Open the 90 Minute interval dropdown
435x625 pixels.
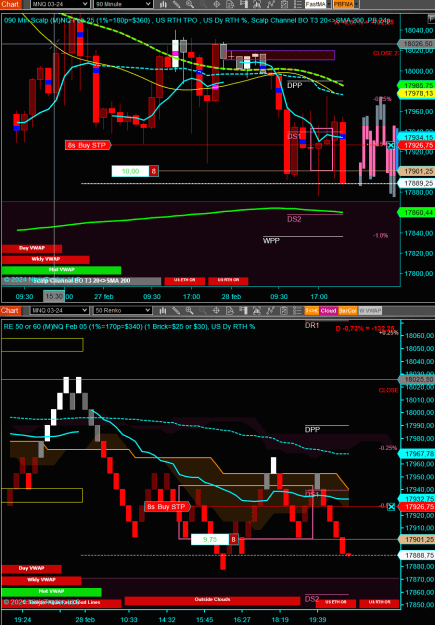[x=123, y=4]
